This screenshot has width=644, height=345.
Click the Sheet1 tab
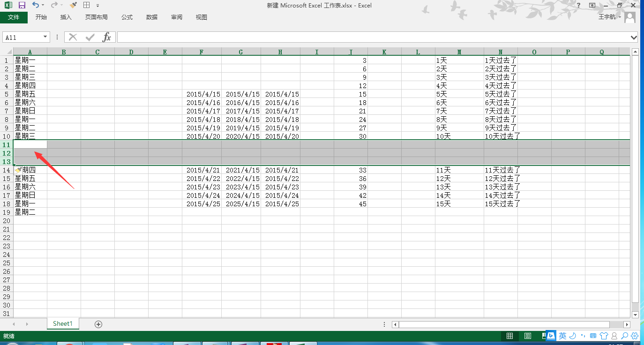[62, 323]
